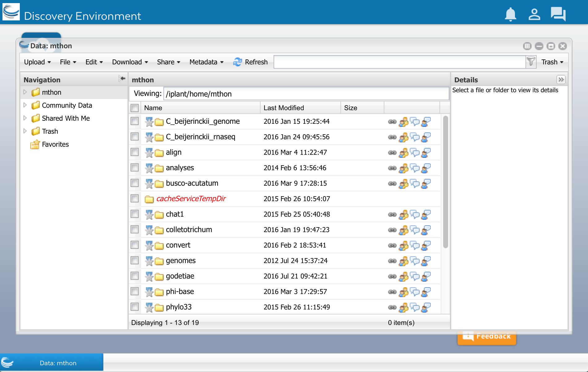Open the Share menu
The width and height of the screenshot is (588, 372).
(168, 62)
